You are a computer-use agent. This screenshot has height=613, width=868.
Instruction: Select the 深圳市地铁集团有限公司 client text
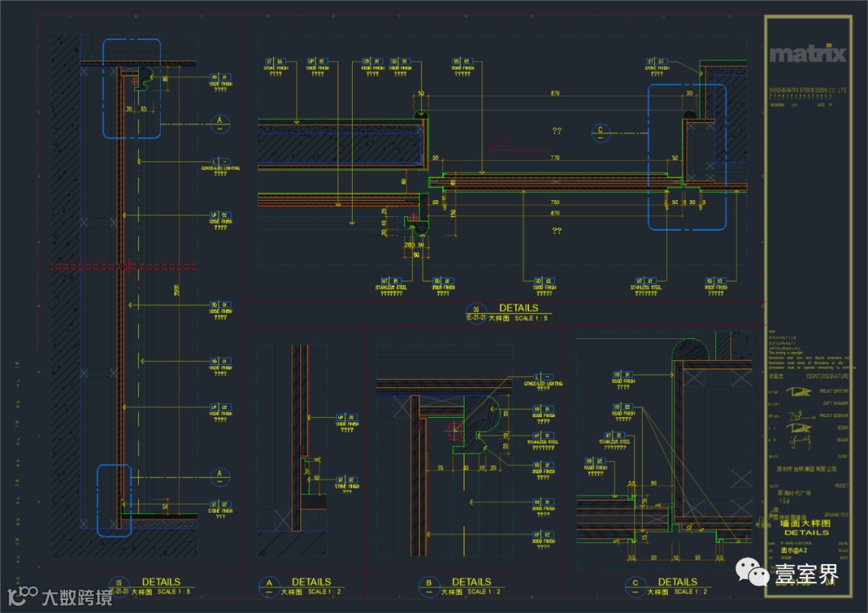[x=806, y=469]
